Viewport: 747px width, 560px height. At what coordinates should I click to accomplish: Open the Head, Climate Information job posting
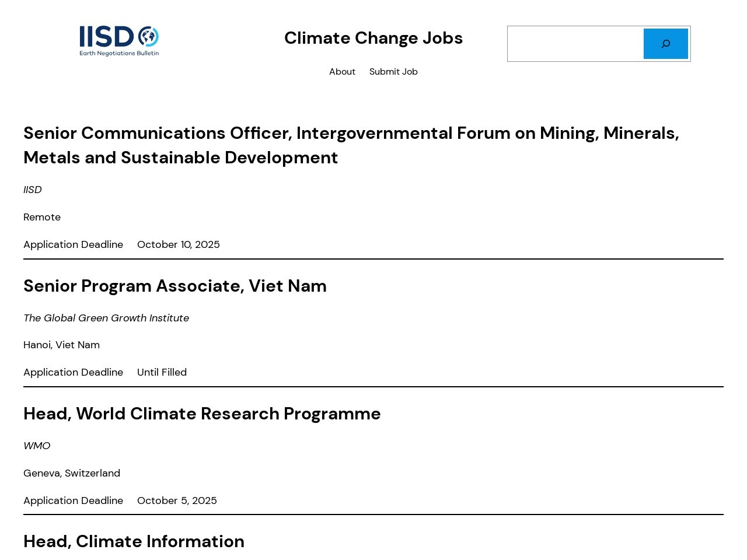click(134, 541)
